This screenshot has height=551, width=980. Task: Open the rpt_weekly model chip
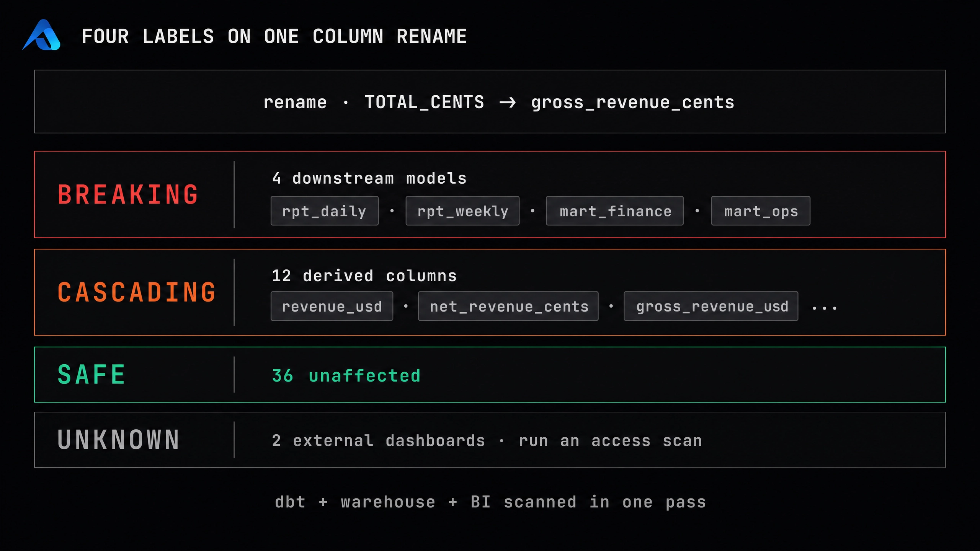tap(462, 211)
